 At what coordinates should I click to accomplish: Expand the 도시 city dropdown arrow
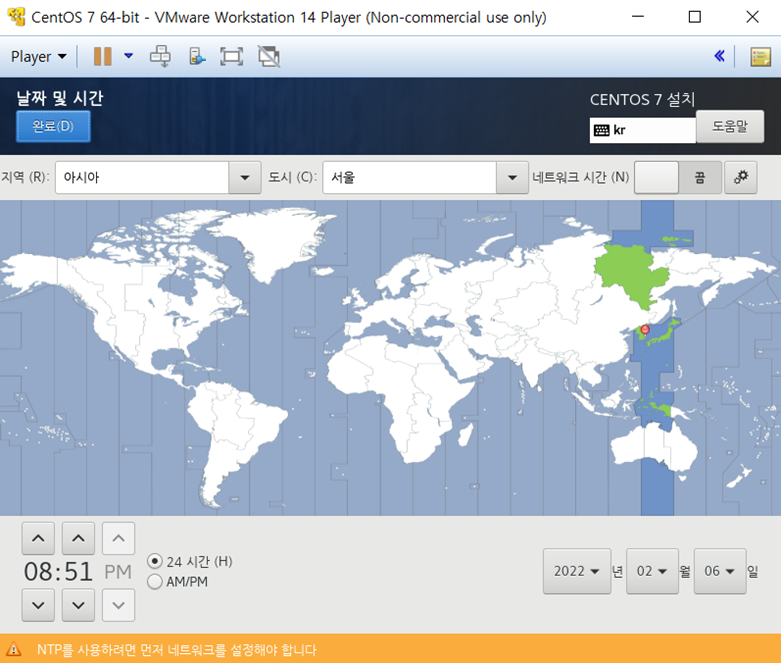point(512,177)
